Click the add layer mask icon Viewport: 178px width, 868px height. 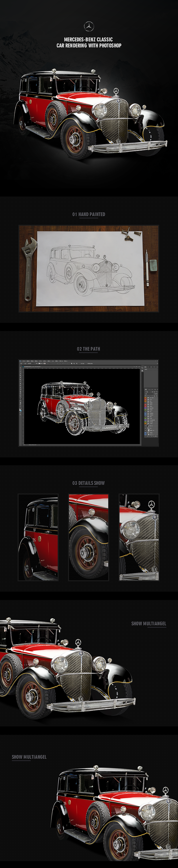tap(152, 436)
